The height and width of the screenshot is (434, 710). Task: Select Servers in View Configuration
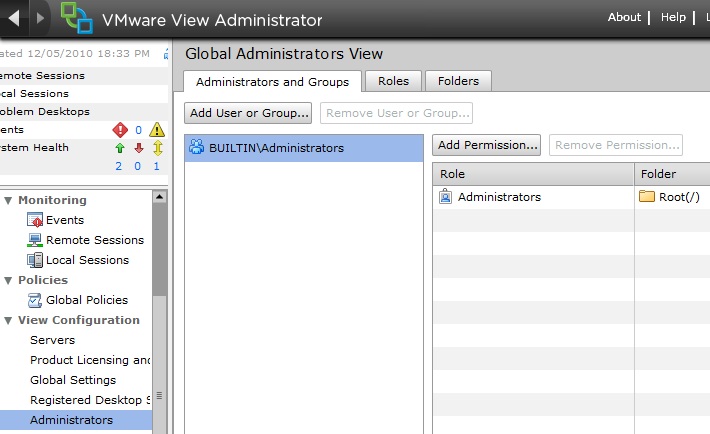[x=52, y=340]
